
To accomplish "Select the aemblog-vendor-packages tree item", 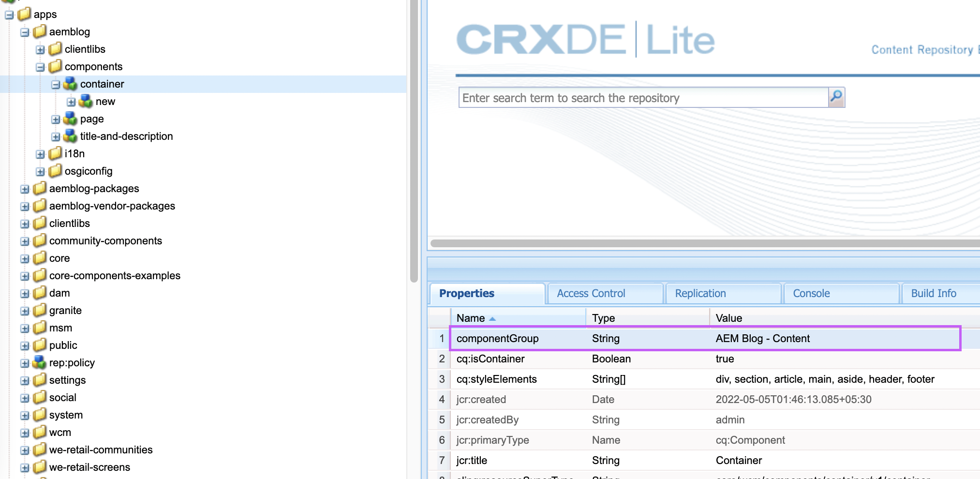I will [x=112, y=206].
